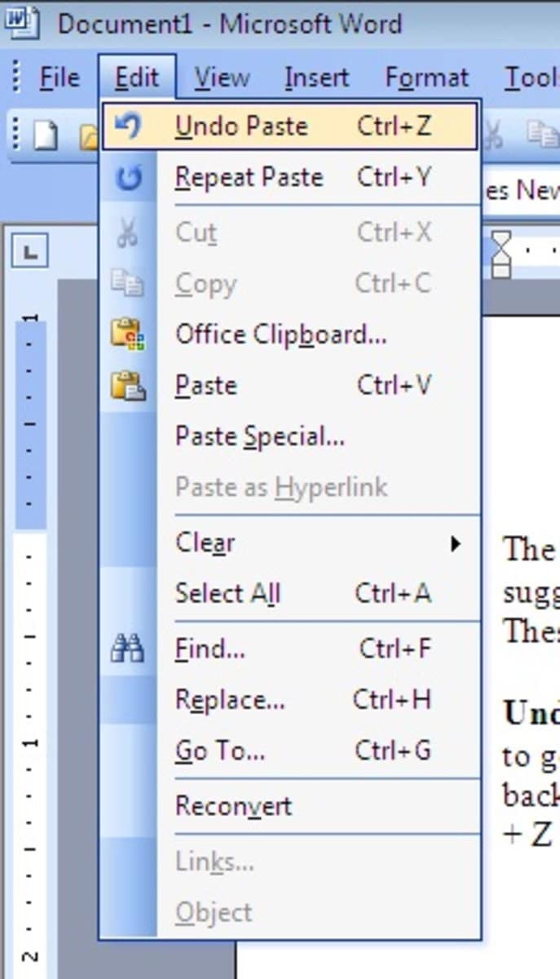
Task: Click the Undo Paste arrow icon
Action: pos(129,126)
